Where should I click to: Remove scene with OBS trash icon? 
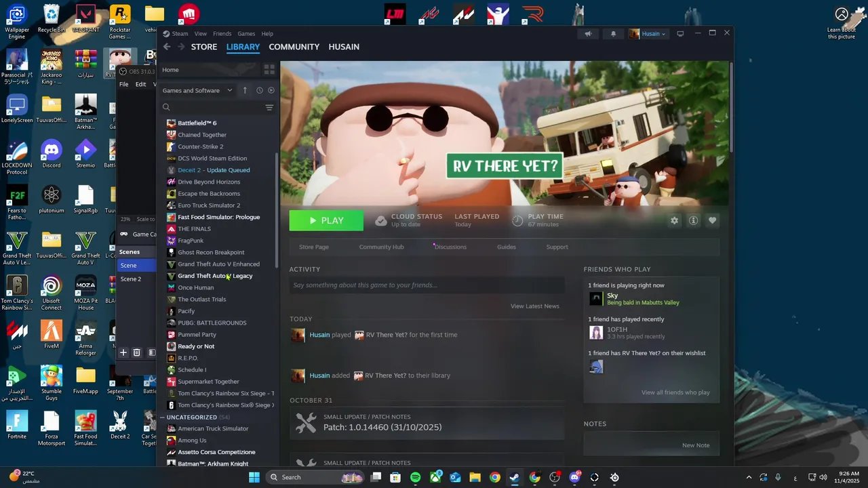click(136, 352)
